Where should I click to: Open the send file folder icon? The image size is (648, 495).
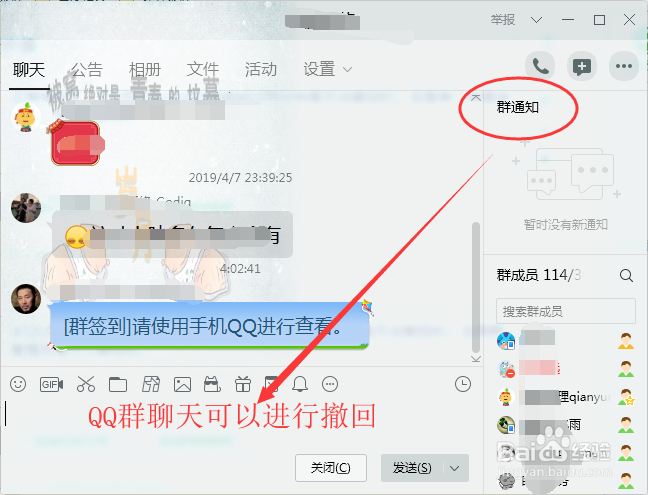coord(118,384)
